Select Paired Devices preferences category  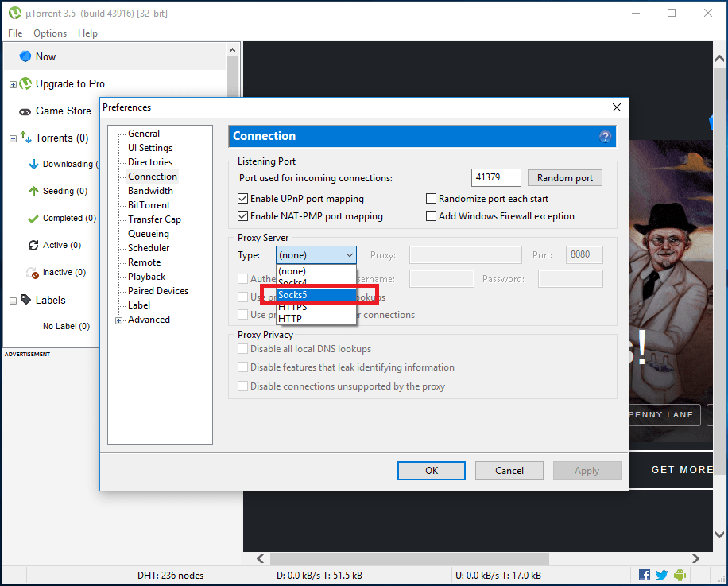click(158, 291)
